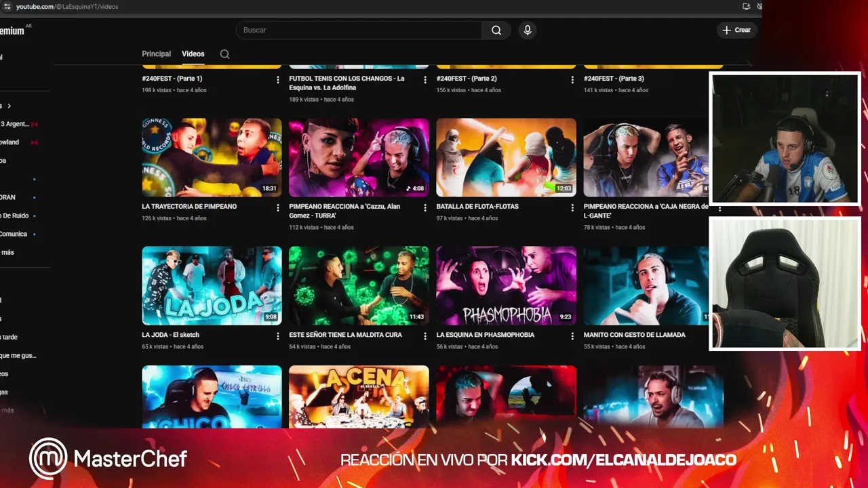
Task: Open options menu for ESTE SEÑOR TIENE LA MALDITA CURA
Action: pyautogui.click(x=425, y=336)
